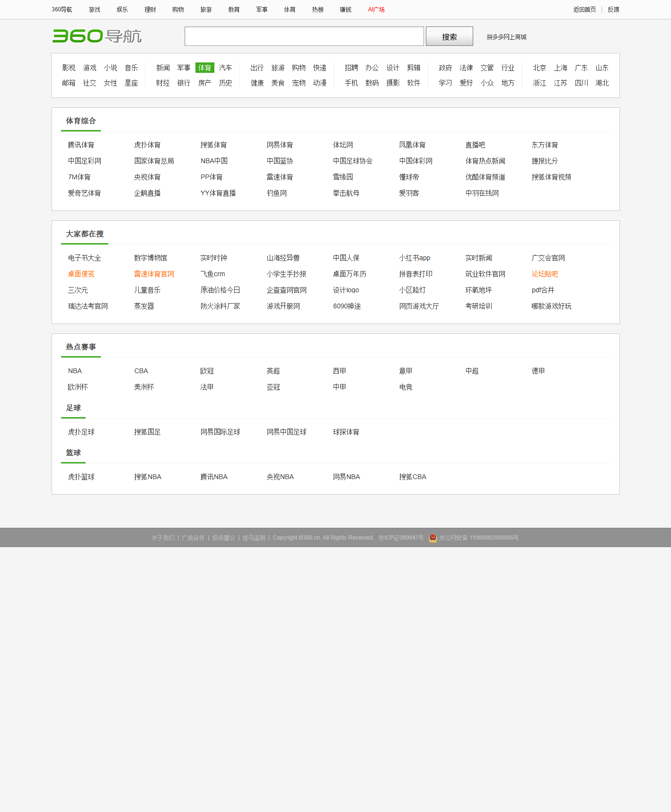This screenshot has height=812, width=671.
Task: Open 搜狐CBA in basketball section
Action: [x=412, y=477]
